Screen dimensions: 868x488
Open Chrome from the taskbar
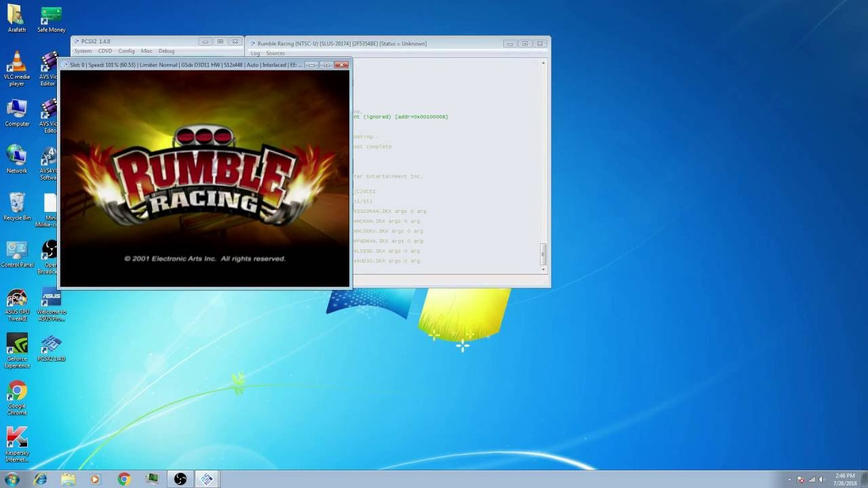(x=123, y=479)
